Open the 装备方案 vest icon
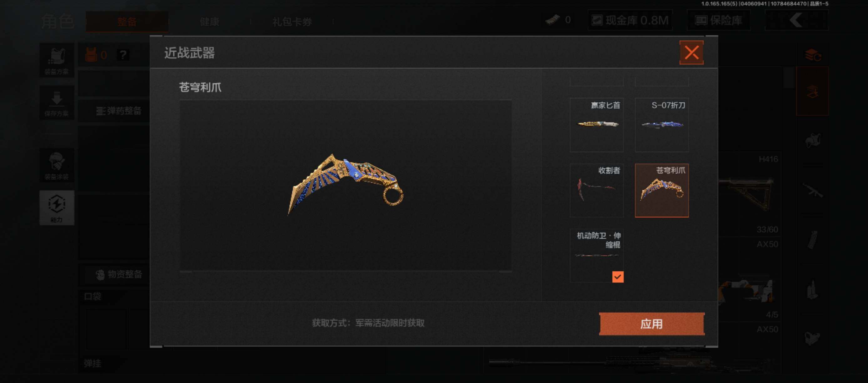Screen dimensions: 868x383 tap(57, 60)
